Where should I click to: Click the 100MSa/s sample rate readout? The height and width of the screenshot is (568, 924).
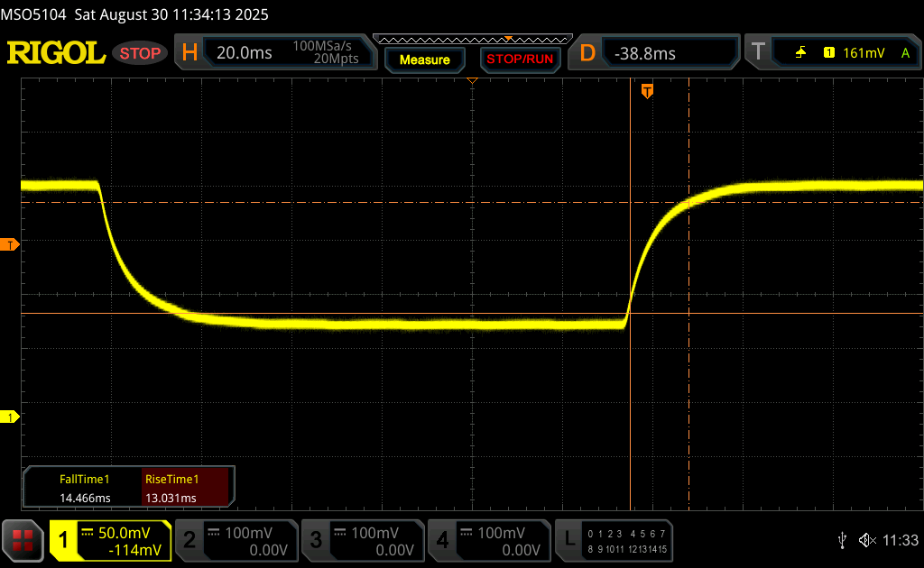click(322, 46)
